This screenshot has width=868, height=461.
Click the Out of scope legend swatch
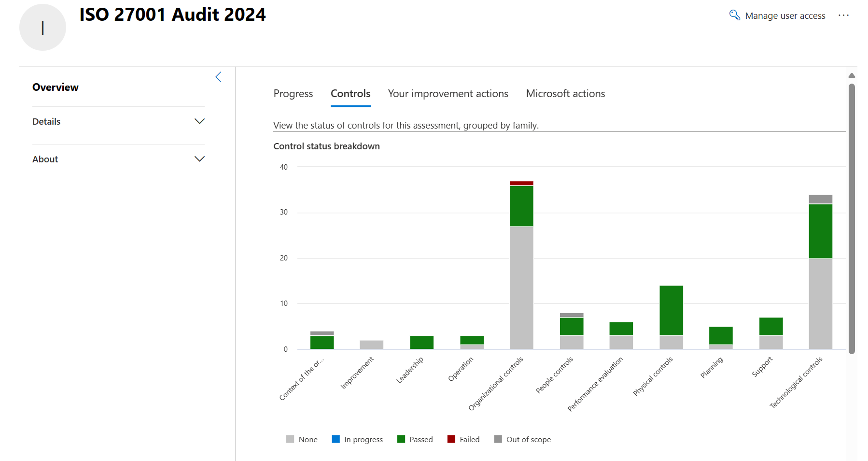[498, 439]
